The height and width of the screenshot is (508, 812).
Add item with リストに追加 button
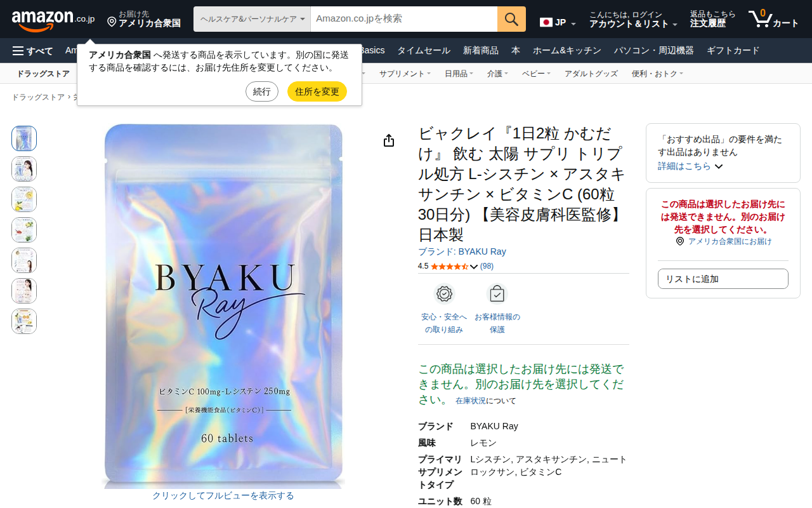click(x=723, y=279)
